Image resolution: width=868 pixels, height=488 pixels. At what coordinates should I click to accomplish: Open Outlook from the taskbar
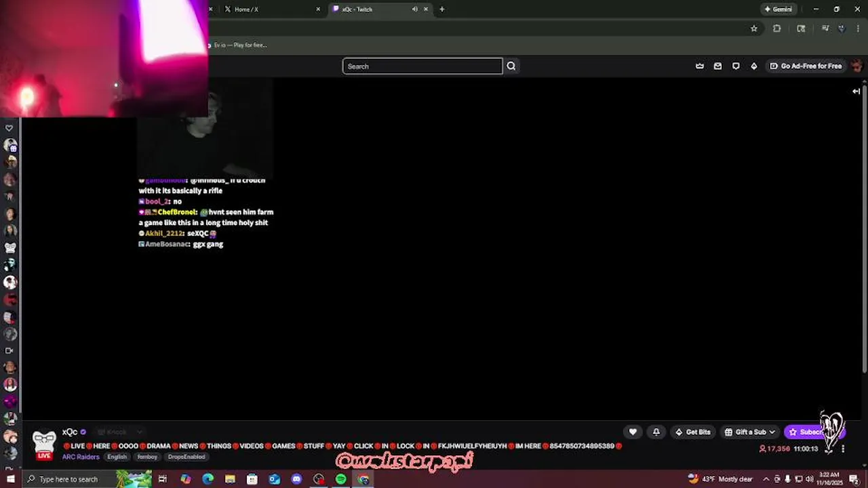pyautogui.click(x=275, y=479)
